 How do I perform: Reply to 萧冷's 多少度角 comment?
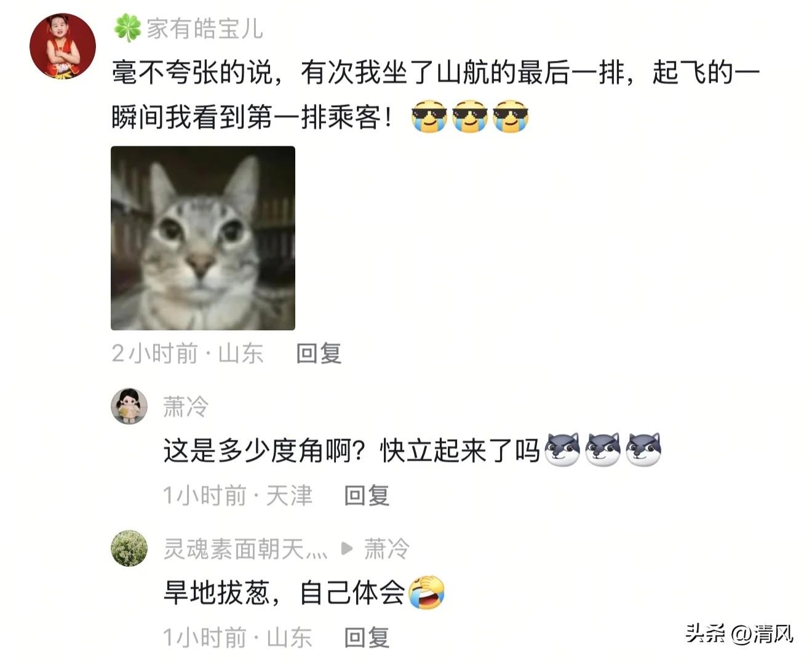[x=367, y=495]
